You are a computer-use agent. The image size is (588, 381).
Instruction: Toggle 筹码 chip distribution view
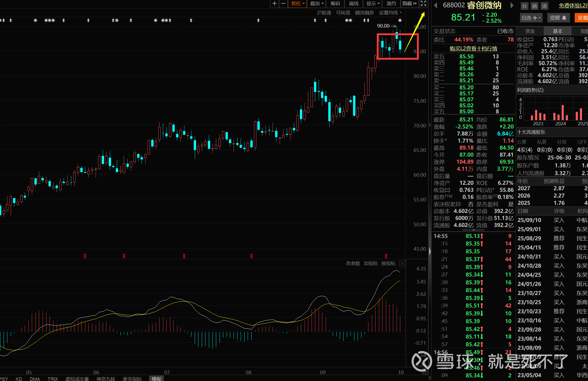tap(335, 4)
